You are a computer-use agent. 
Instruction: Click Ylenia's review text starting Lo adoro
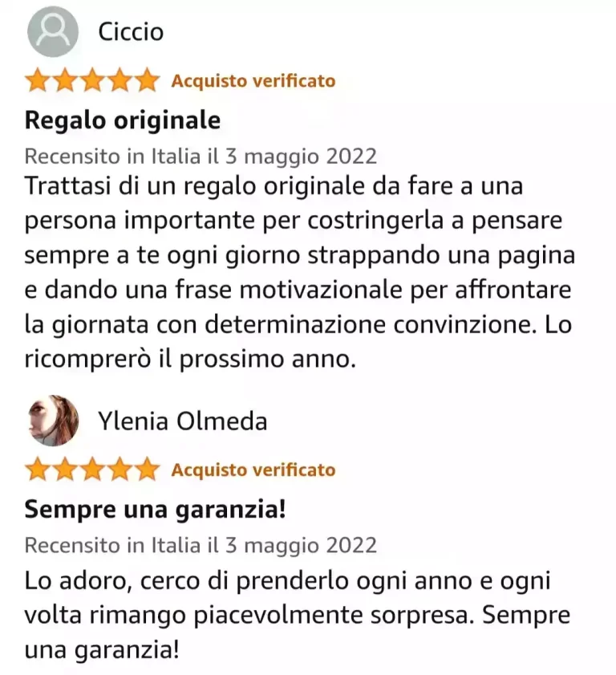click(298, 615)
